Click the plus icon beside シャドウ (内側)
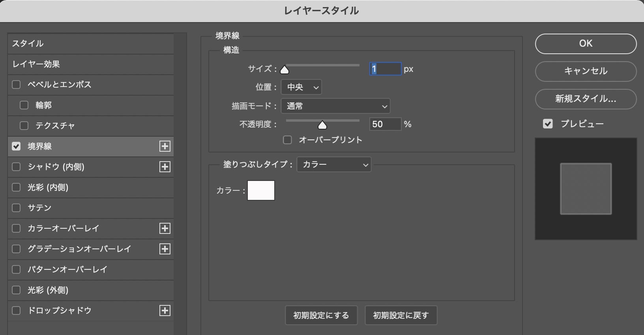644x335 pixels. click(x=165, y=167)
